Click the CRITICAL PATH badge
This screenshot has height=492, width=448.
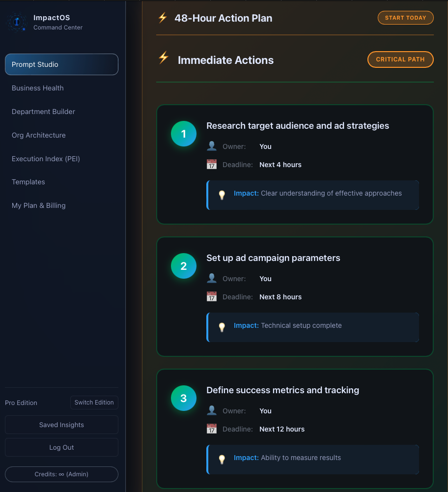tap(400, 59)
